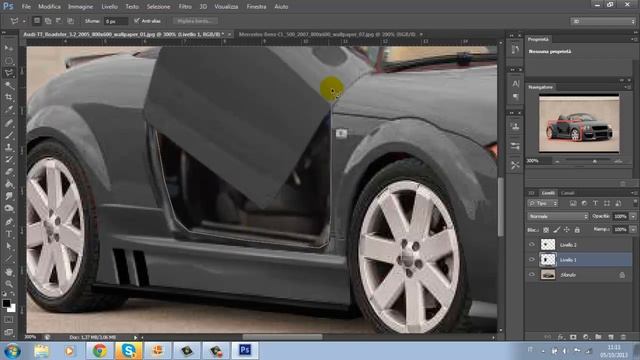Click the foreground color swatch
The width and height of the screenshot is (640, 360).
tap(6, 303)
